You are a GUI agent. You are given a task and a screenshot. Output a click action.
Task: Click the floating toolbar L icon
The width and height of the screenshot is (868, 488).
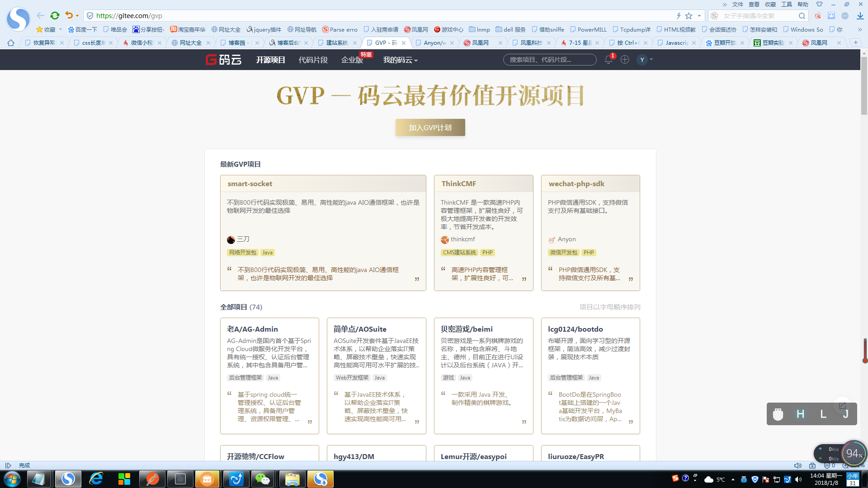tap(823, 414)
